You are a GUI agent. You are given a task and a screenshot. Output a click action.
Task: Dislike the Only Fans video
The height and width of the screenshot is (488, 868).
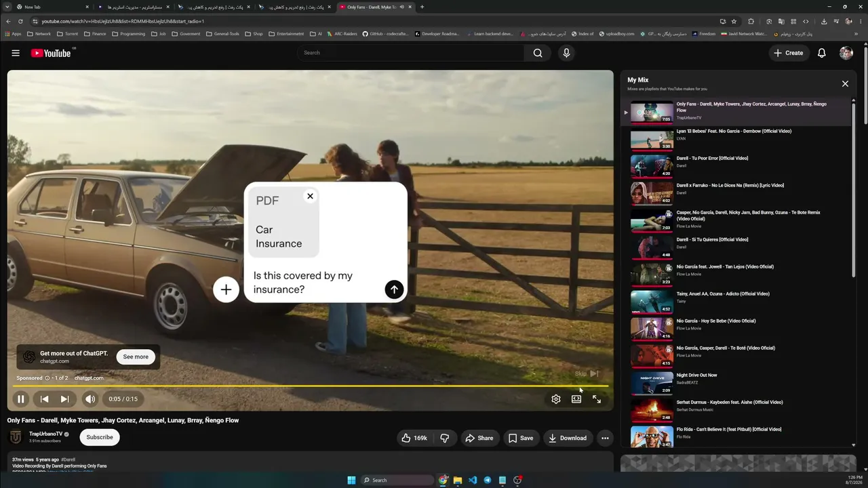click(445, 438)
